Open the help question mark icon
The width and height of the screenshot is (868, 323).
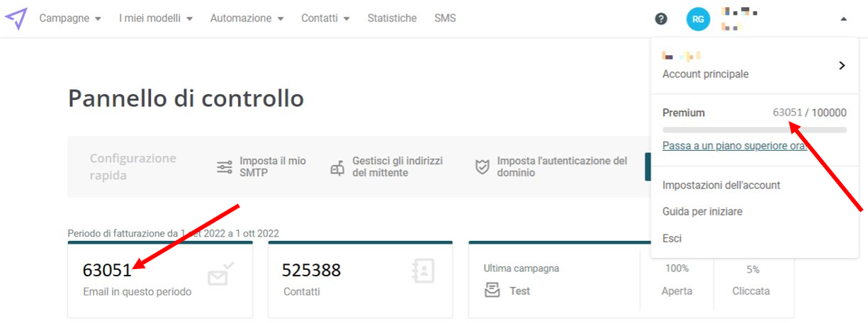661,19
